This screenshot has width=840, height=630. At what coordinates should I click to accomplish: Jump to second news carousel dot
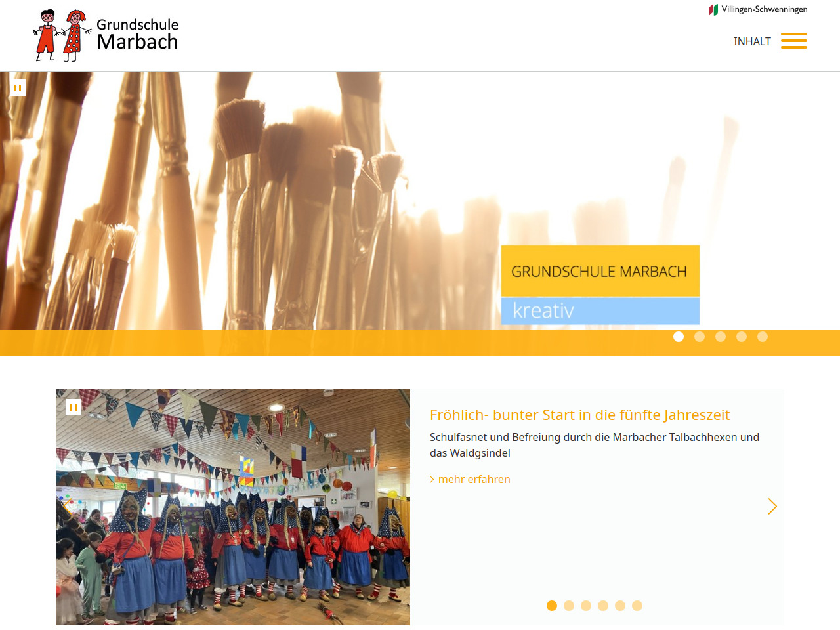tap(569, 606)
